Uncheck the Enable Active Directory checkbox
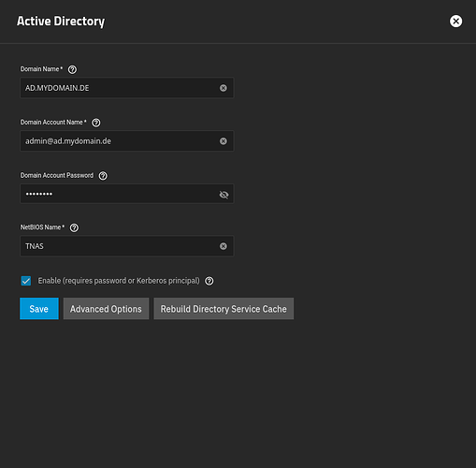The image size is (476, 468). pos(26,281)
